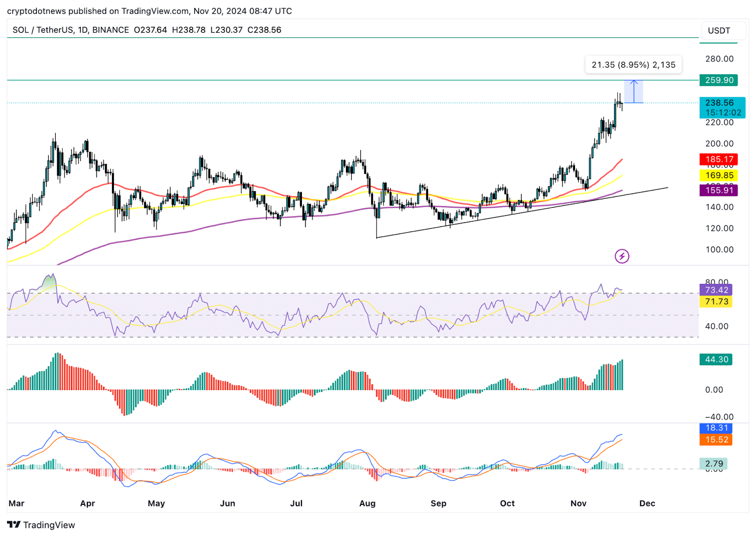Click the Aug label on time axis
The image size is (756, 537).
(367, 503)
